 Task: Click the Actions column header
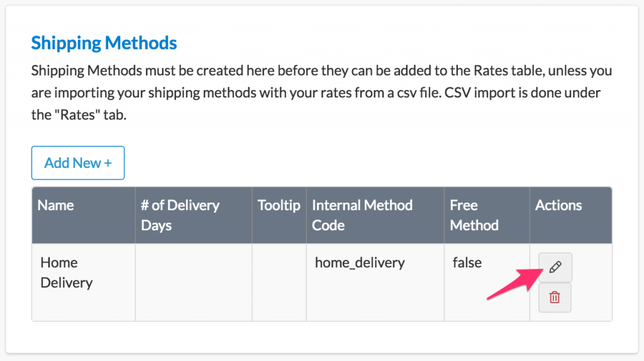pos(558,206)
